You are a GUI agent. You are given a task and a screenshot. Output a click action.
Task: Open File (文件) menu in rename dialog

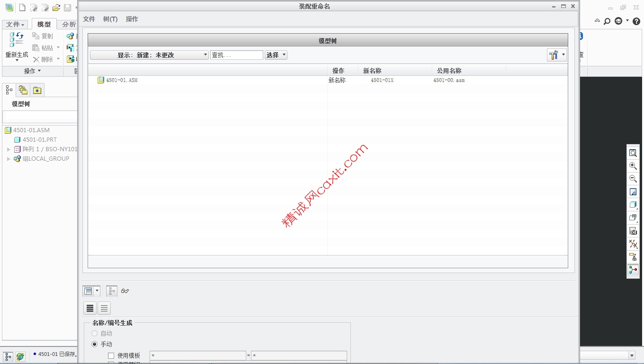click(x=89, y=19)
